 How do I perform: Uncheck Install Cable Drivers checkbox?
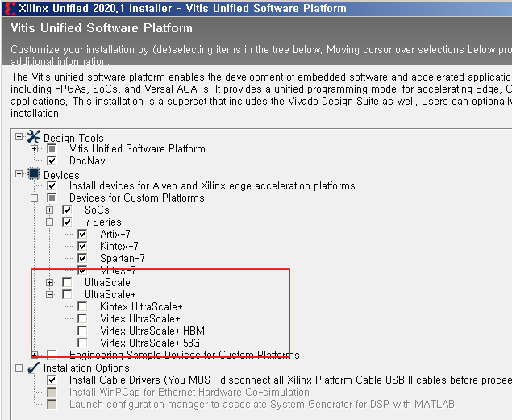(x=52, y=380)
